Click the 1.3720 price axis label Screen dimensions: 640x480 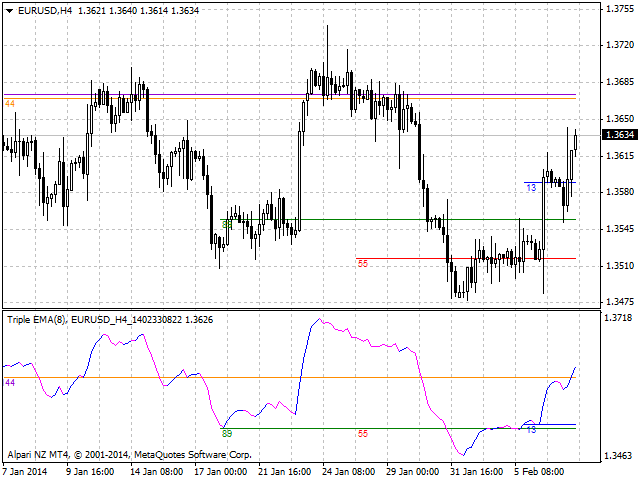coord(620,45)
